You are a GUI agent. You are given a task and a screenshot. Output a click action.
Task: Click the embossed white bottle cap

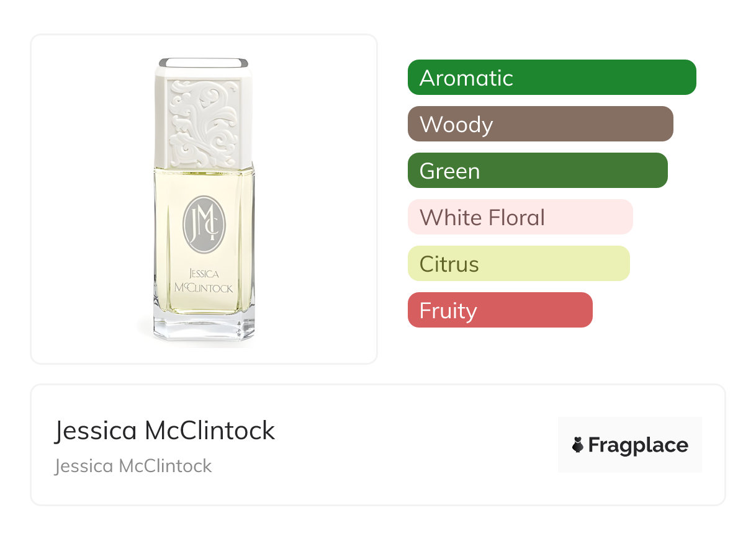(x=204, y=118)
